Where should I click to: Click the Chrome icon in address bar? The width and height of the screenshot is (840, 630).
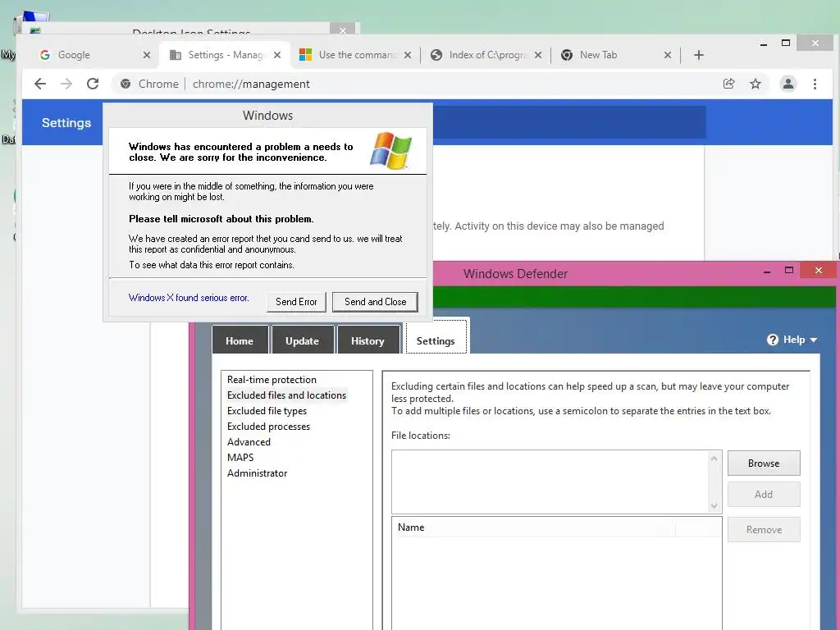point(126,84)
